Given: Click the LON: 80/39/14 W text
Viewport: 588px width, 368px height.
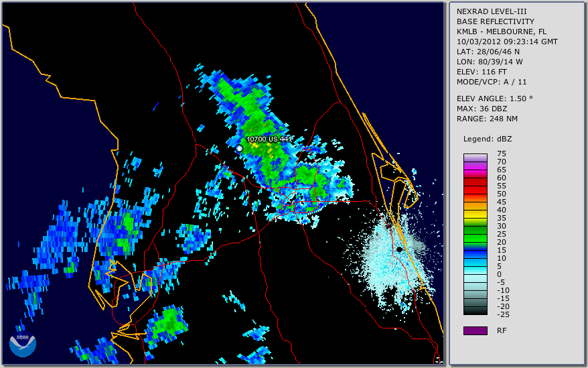Looking at the screenshot, I should tap(490, 62).
